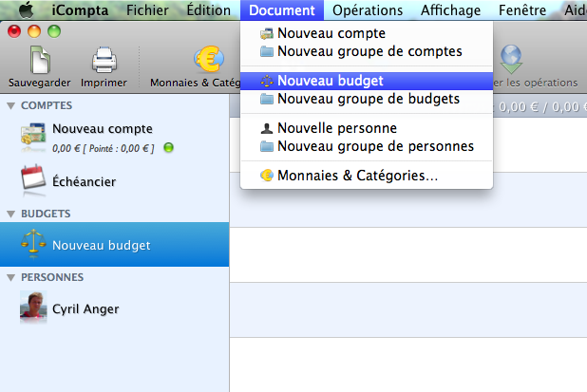Close the window with the red button
Viewport: 587px width, 392px height.
click(14, 31)
